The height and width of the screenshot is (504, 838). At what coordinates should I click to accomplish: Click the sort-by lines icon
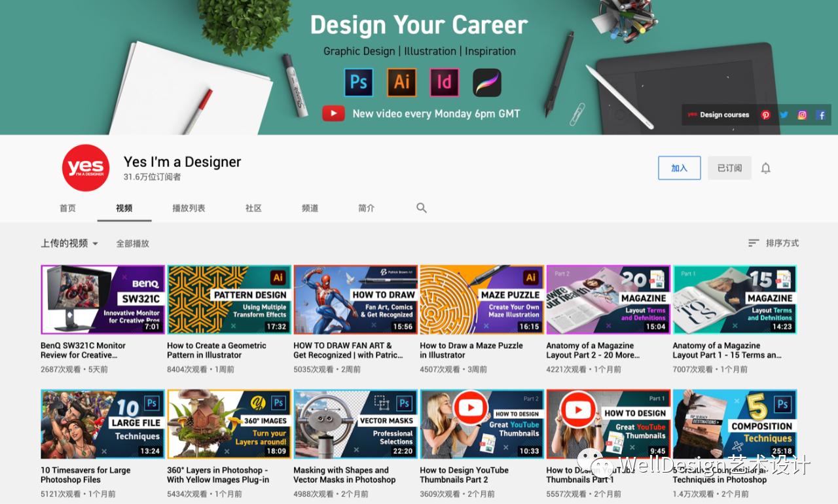point(754,243)
